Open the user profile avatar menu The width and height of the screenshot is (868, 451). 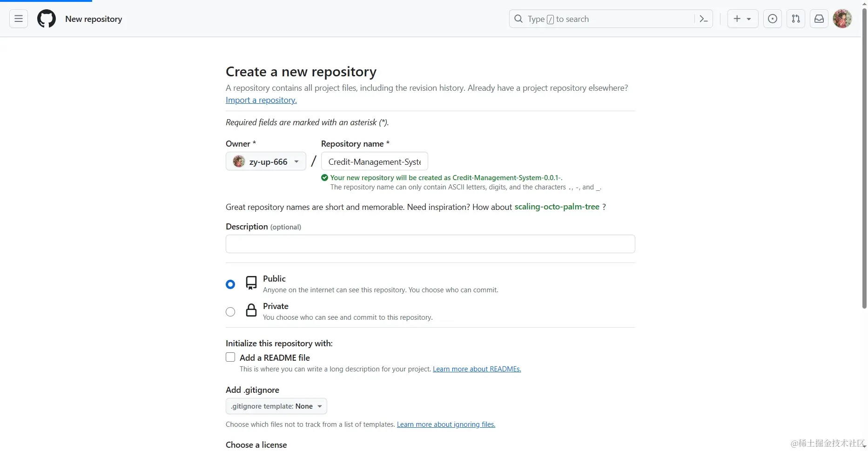click(842, 19)
